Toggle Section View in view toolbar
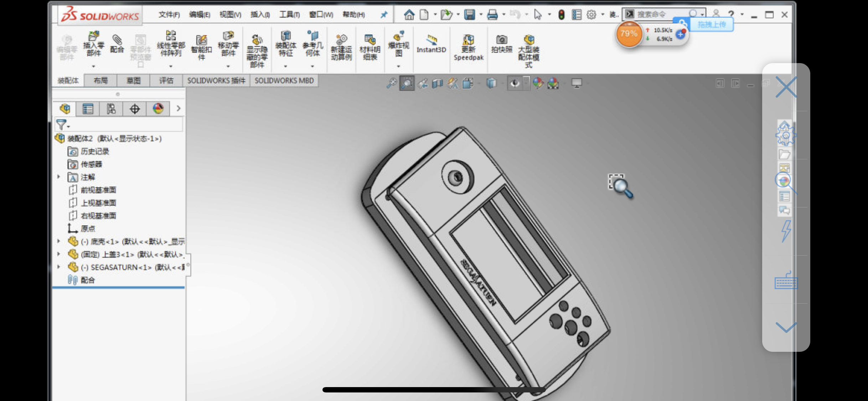This screenshot has width=868, height=401. pyautogui.click(x=437, y=83)
